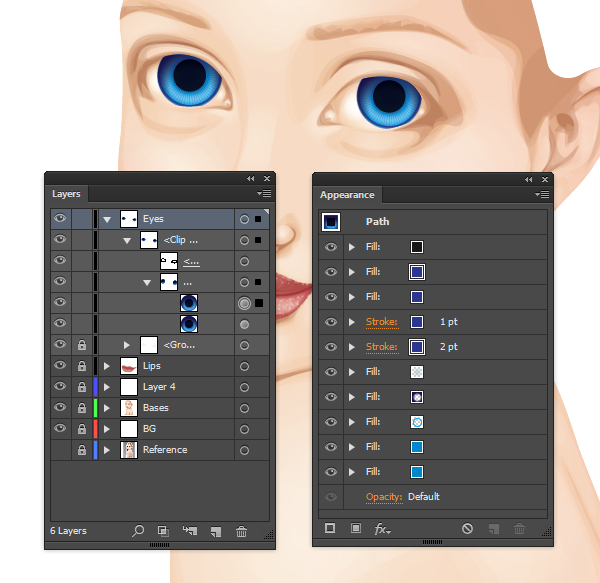This screenshot has width=600, height=583.
Task: Open the Layers panel flyout menu
Action: pyautogui.click(x=264, y=194)
